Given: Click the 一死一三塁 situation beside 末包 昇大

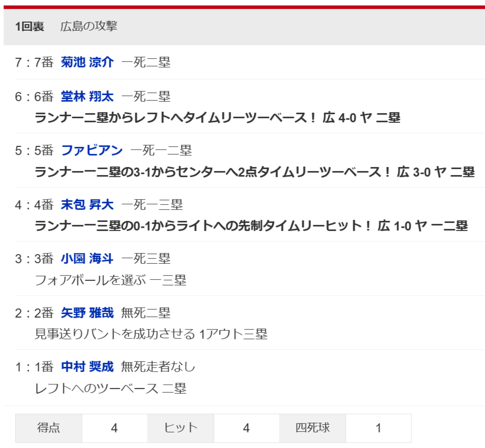Looking at the screenshot, I should pyautogui.click(x=152, y=205).
